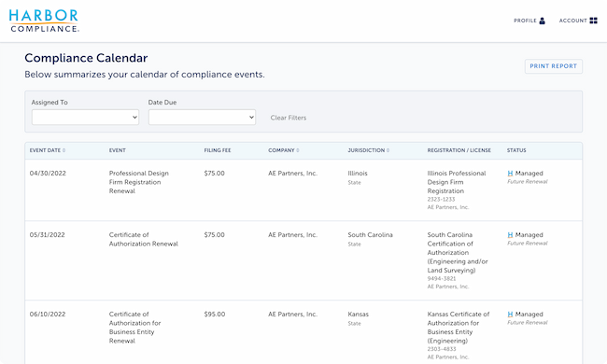Select the 04/30/2022 event date
Screen dimensions: 607x364
tap(48, 174)
